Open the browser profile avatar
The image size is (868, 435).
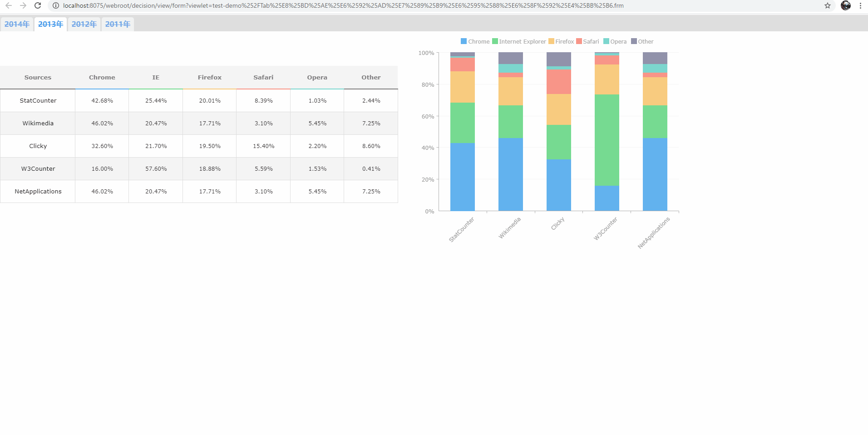846,5
